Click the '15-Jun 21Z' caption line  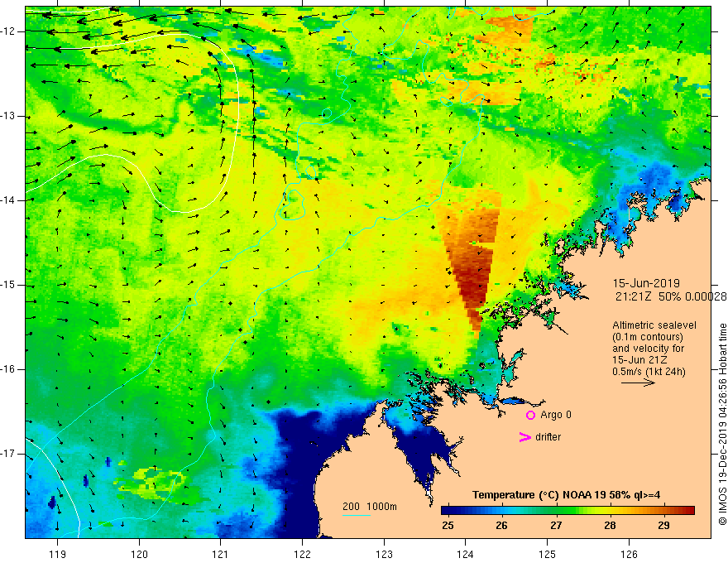640,360
